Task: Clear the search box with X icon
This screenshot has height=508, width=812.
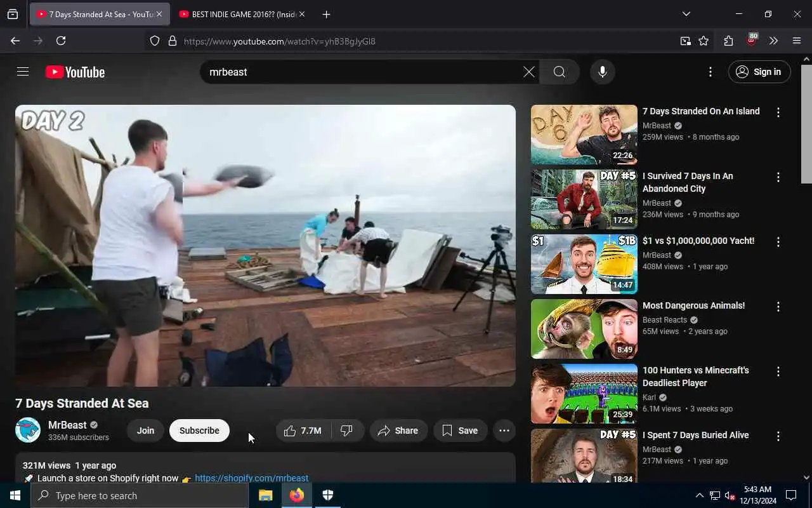Action: [x=528, y=72]
